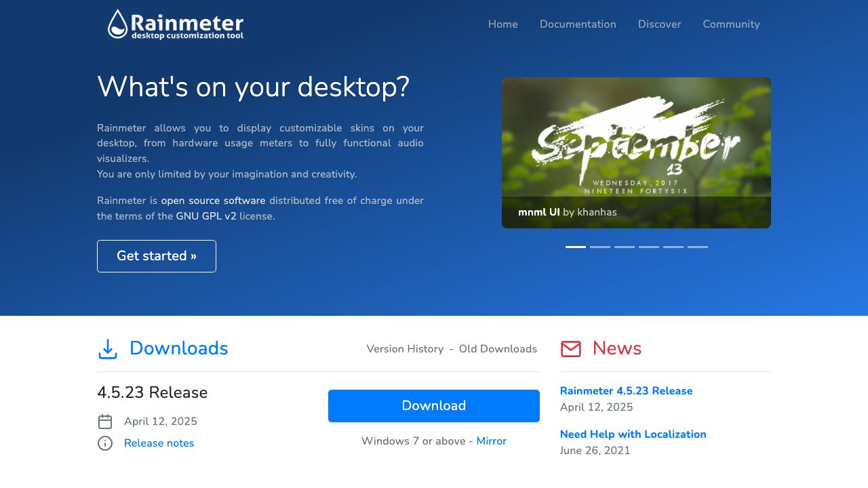Click the Rainmeter logo in the header
The image size is (868, 488).
coord(176,24)
